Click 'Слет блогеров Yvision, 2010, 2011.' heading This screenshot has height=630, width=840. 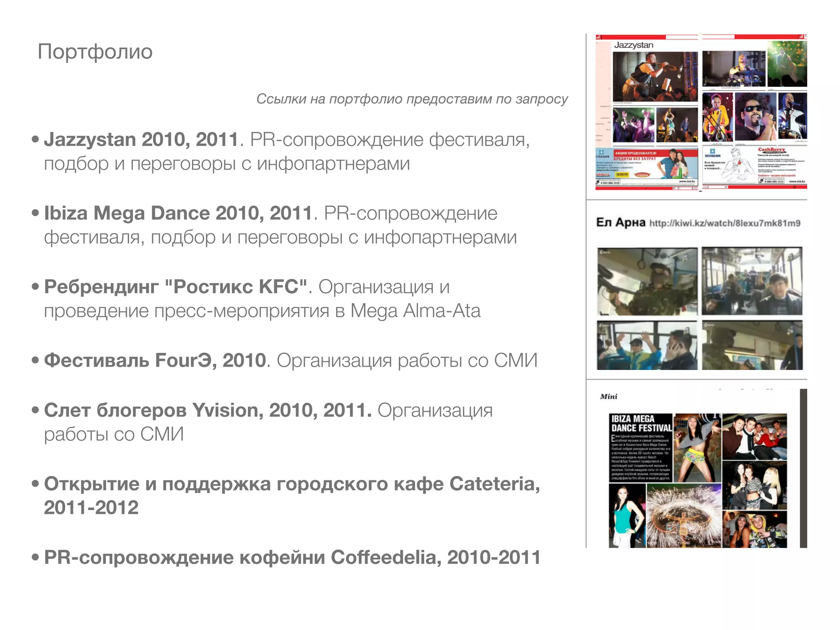(x=208, y=410)
